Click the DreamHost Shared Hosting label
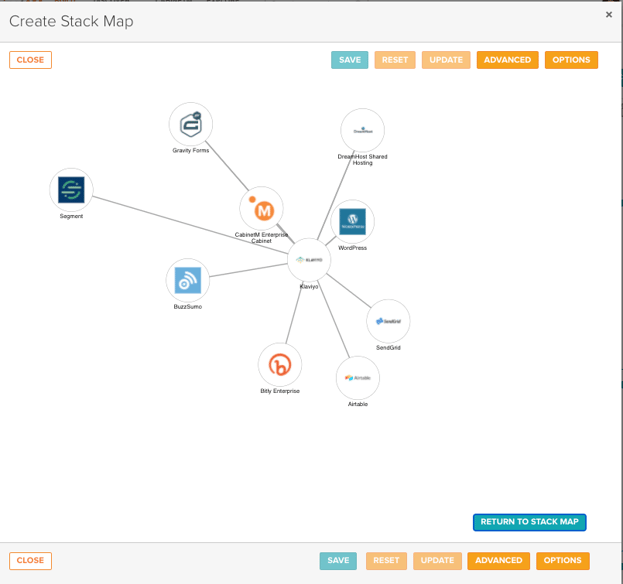The height and width of the screenshot is (584, 623). [362, 160]
